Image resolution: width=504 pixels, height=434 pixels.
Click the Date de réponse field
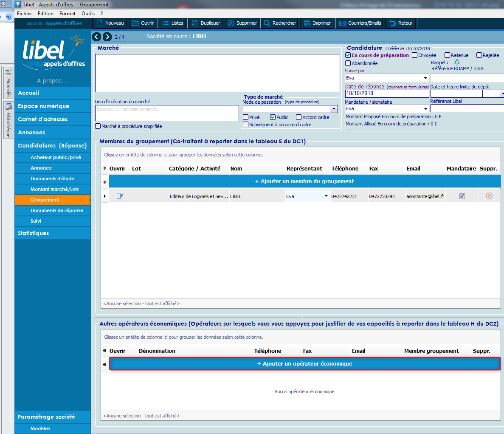387,94
